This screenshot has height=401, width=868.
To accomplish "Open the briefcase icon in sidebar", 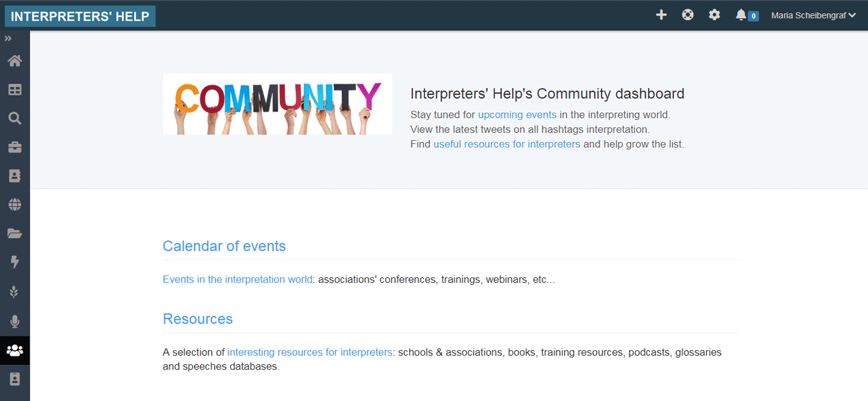I will (15, 147).
